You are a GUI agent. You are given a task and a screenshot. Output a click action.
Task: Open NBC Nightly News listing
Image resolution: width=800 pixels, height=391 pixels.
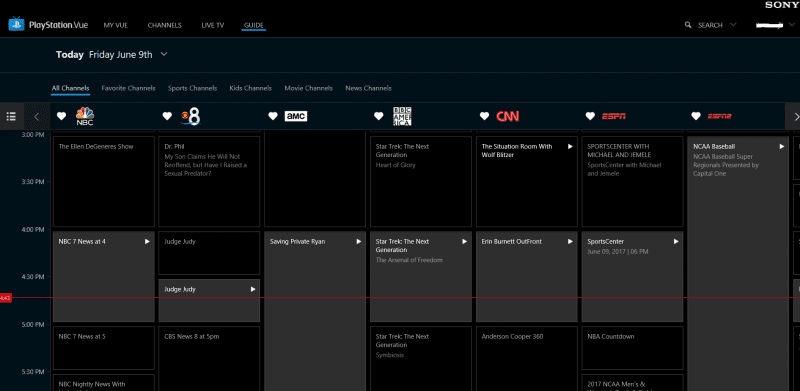104,383
